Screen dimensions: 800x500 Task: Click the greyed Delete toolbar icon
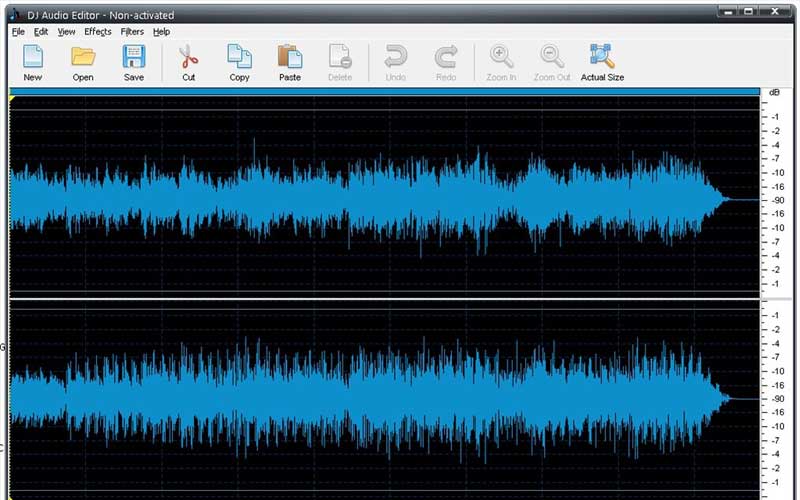[x=340, y=57]
